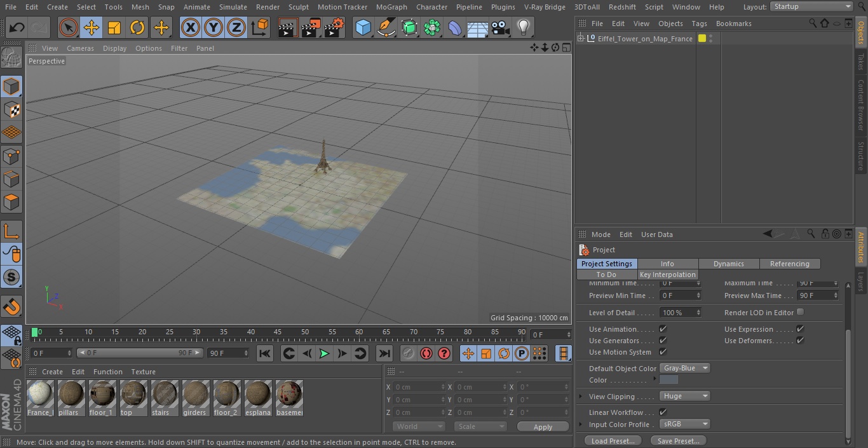Click the Default Color swatch
Screen dimensions: 868x448
point(668,380)
